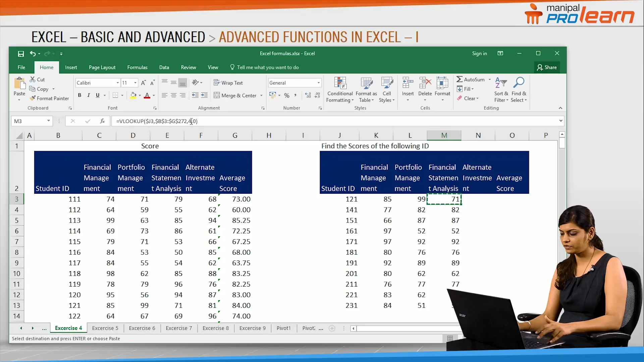Enable Wrap Text for the selection
This screenshot has height=362, width=644.
pyautogui.click(x=228, y=82)
